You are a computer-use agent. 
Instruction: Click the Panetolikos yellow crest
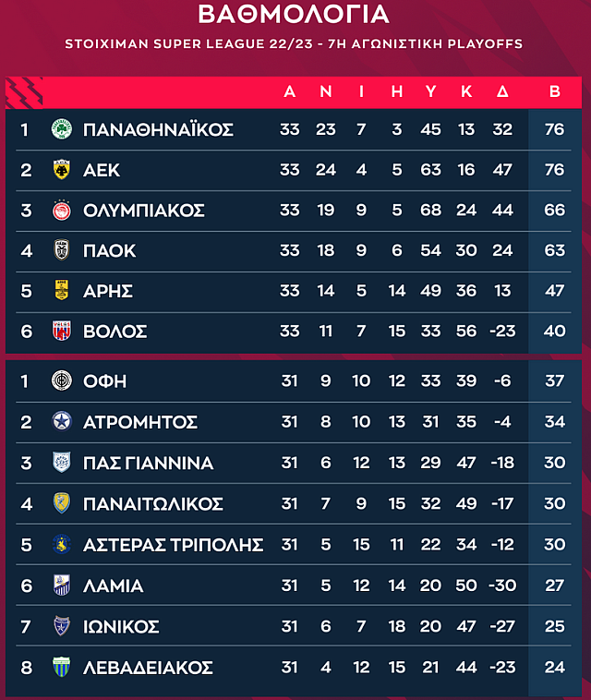click(x=62, y=503)
